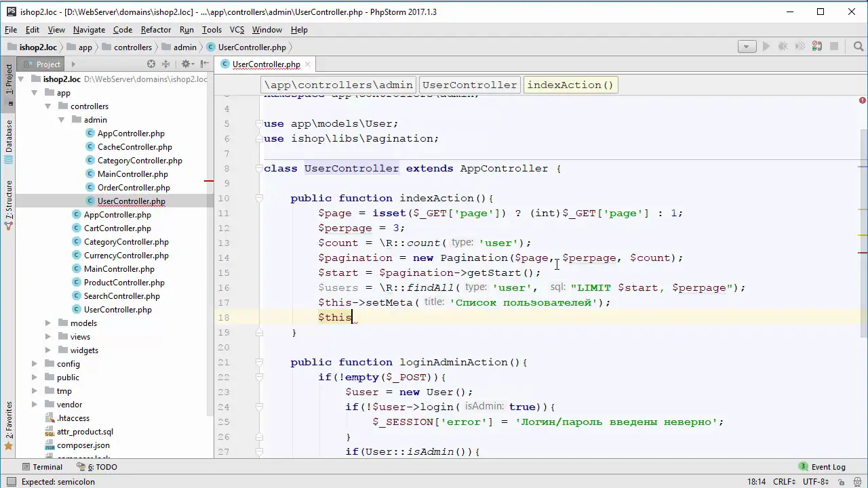Click the Stop square icon in toolbar
This screenshot has height=488, width=868.
(834, 47)
